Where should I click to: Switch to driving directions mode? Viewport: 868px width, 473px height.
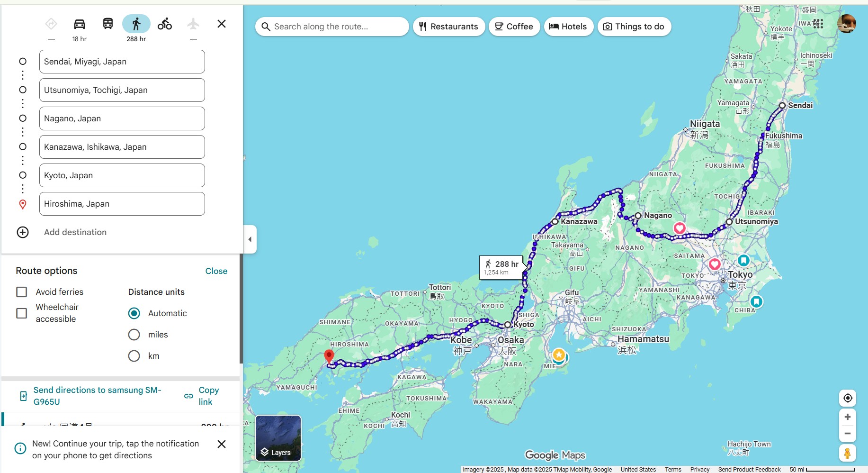pyautogui.click(x=79, y=23)
